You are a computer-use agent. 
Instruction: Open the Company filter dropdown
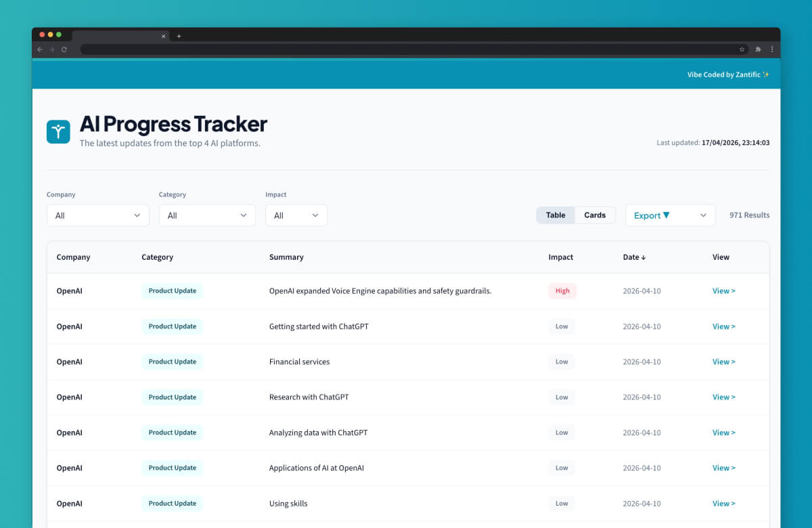(97, 215)
